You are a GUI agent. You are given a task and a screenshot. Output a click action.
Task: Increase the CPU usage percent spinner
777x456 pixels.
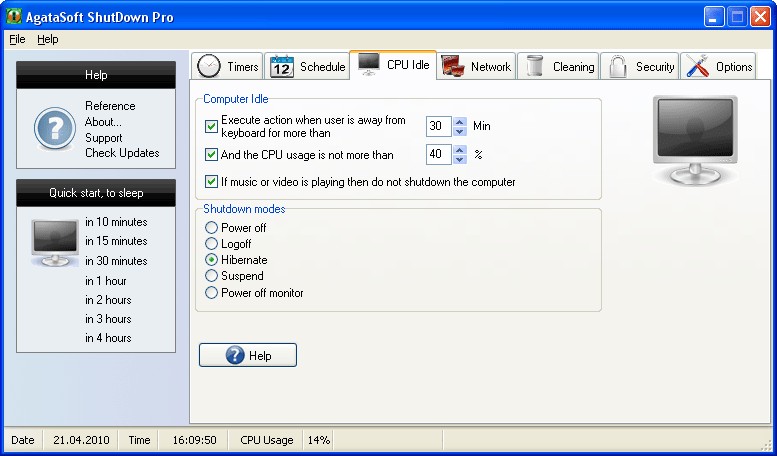[460, 150]
